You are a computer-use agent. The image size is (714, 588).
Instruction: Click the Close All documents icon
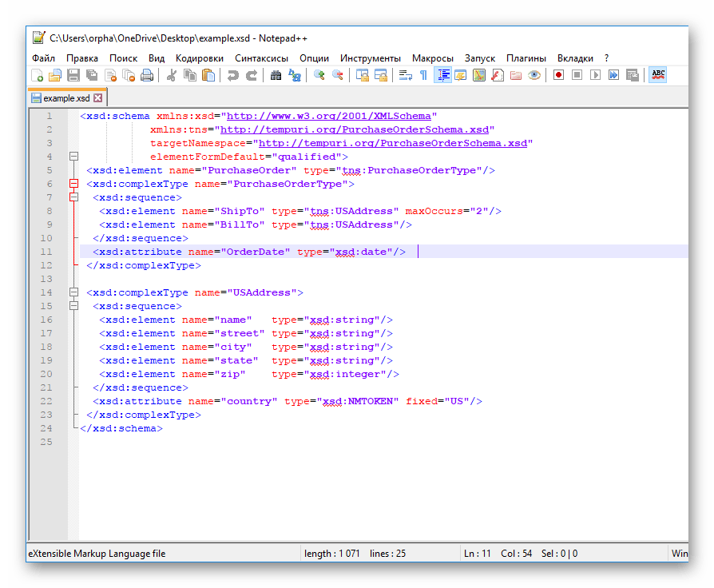[x=129, y=75]
